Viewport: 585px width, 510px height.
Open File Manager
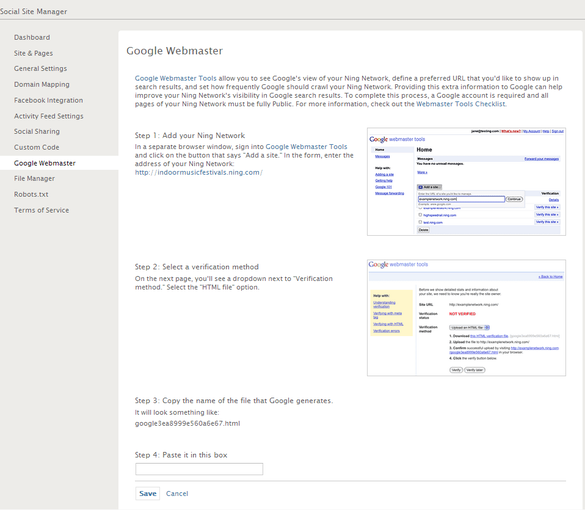(x=34, y=178)
